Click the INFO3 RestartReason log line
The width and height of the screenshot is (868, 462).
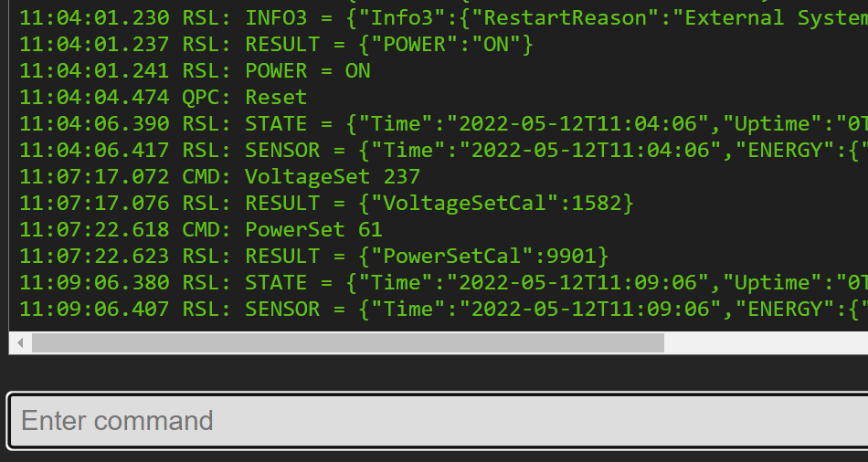pos(439,17)
